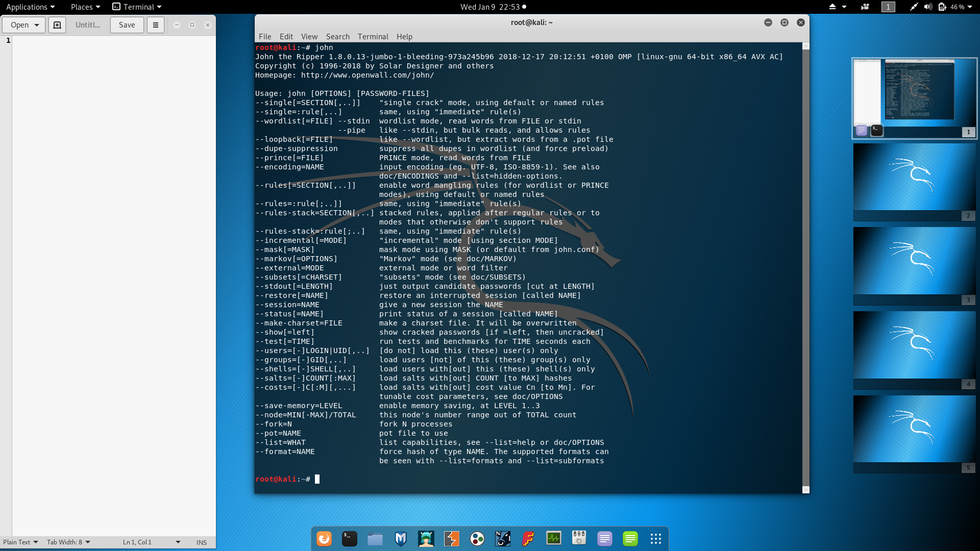Open the terminal Search menu
Image resolution: width=980 pixels, height=551 pixels.
tap(337, 37)
